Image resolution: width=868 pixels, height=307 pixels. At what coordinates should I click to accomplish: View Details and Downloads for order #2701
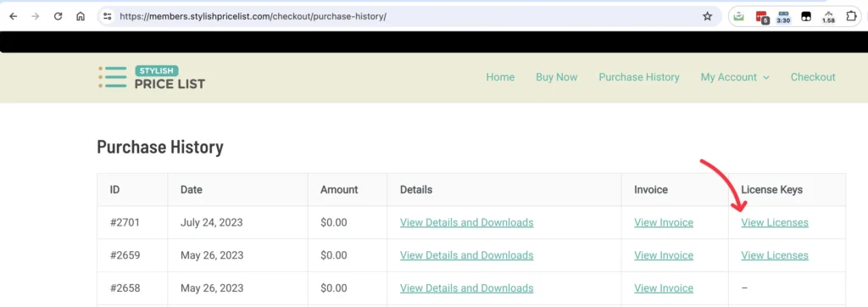(467, 223)
